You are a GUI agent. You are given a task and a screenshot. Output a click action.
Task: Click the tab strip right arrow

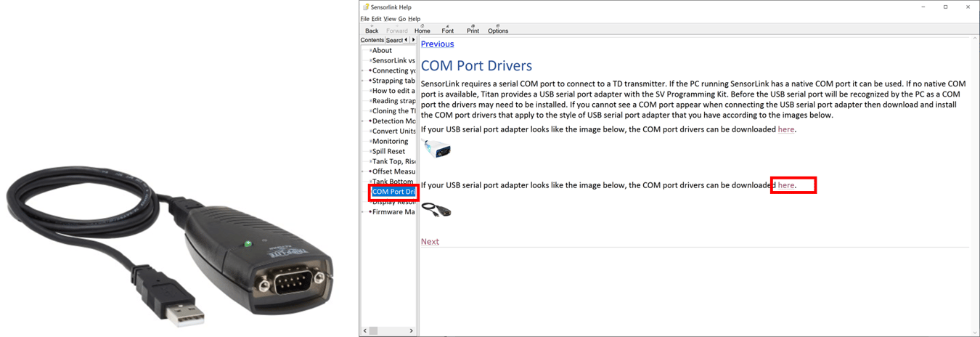413,40
